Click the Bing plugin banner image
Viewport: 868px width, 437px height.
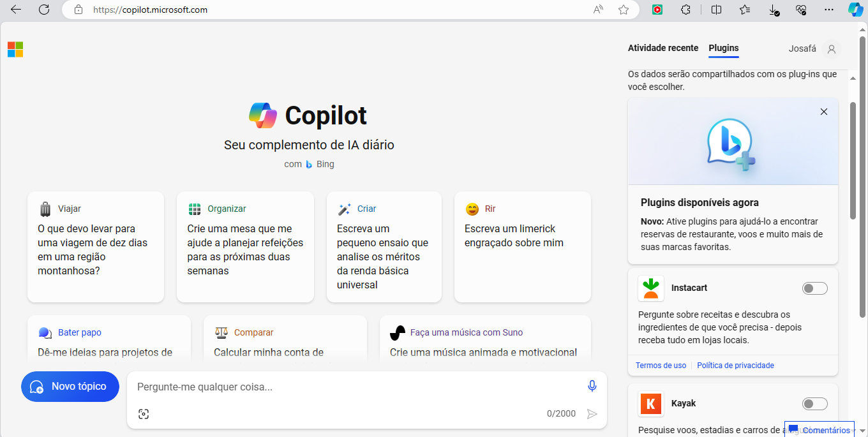733,141
